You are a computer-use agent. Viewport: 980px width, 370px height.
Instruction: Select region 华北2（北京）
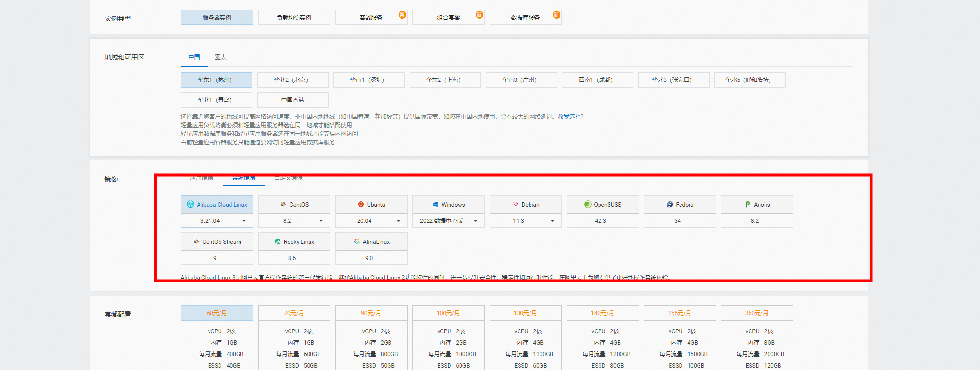tap(293, 80)
